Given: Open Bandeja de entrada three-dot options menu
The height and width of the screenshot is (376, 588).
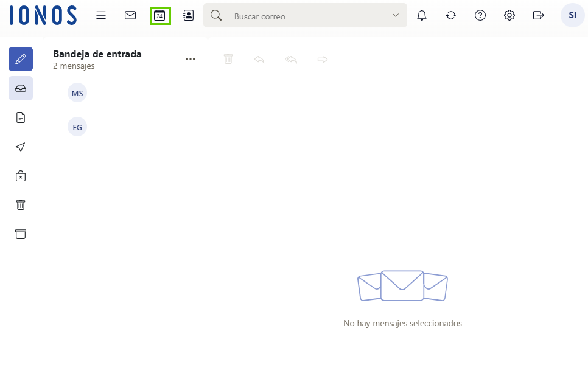Looking at the screenshot, I should [x=191, y=59].
